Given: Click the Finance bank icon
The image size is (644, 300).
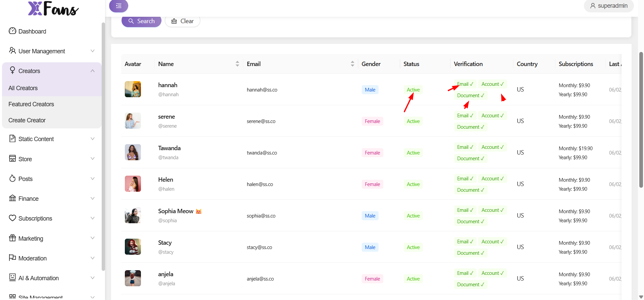Looking at the screenshot, I should coord(12,198).
